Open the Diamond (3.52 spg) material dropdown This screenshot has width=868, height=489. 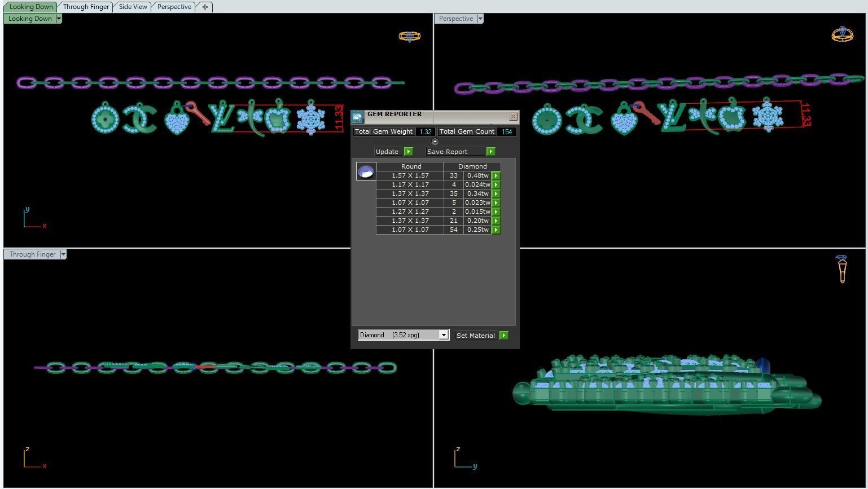point(404,335)
